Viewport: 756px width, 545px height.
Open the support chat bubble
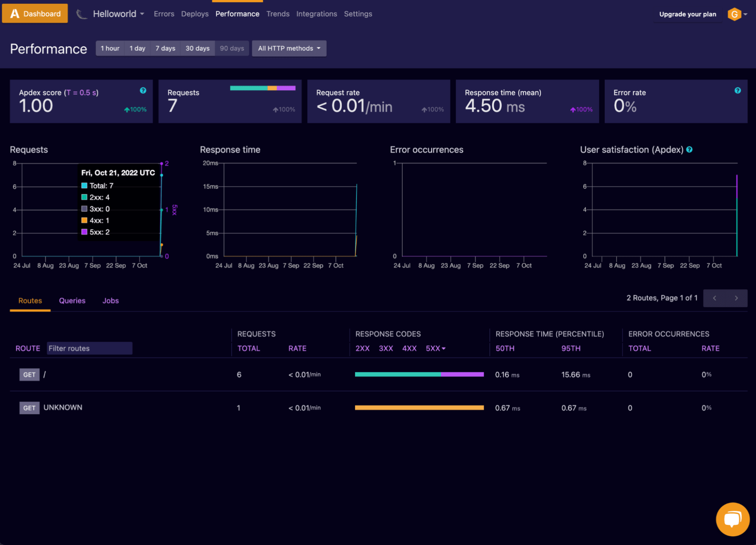pyautogui.click(x=732, y=519)
